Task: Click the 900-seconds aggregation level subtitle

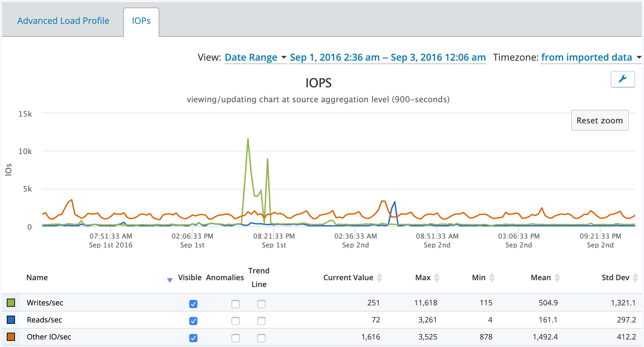Action: pos(318,100)
